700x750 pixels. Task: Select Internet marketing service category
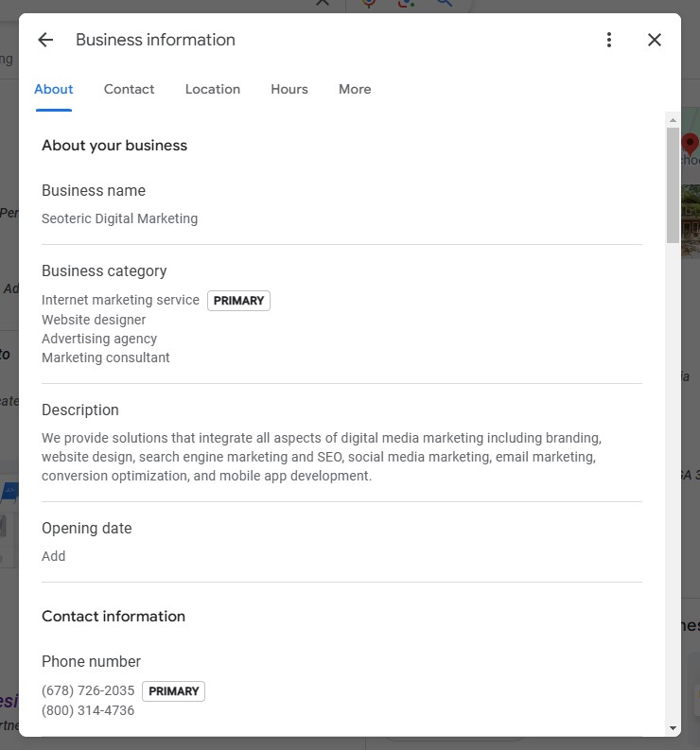pyautogui.click(x=120, y=300)
